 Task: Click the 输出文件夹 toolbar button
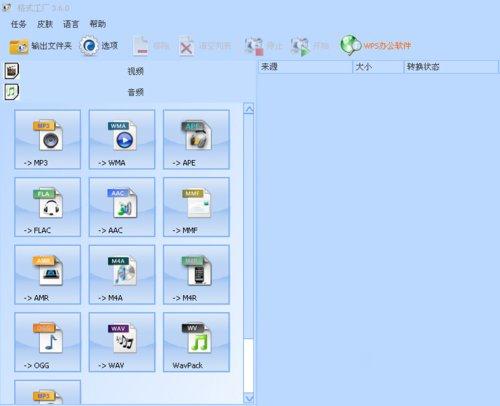point(40,46)
